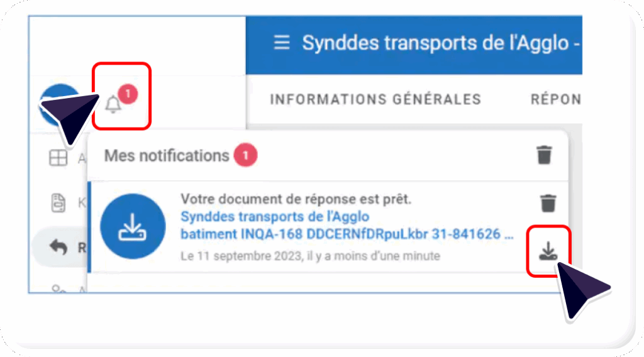Click the Mes notifications heading
Image resolution: width=644 pixels, height=357 pixels.
167,155
